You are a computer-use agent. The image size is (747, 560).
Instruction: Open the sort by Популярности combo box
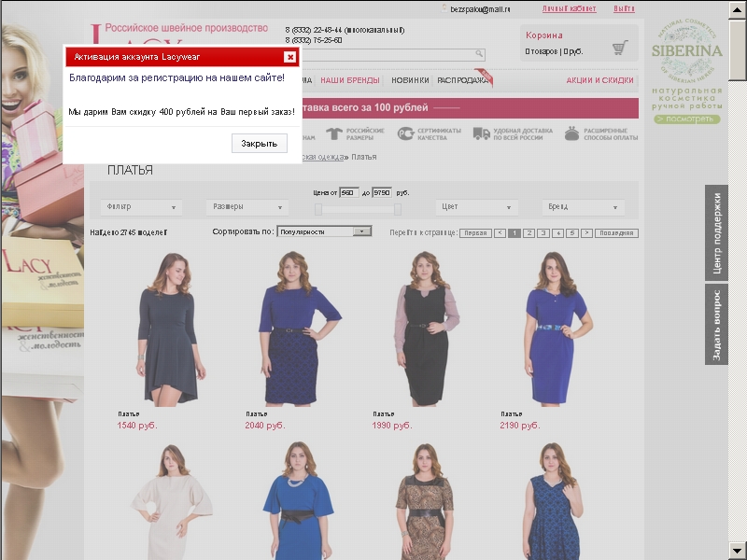(x=324, y=231)
